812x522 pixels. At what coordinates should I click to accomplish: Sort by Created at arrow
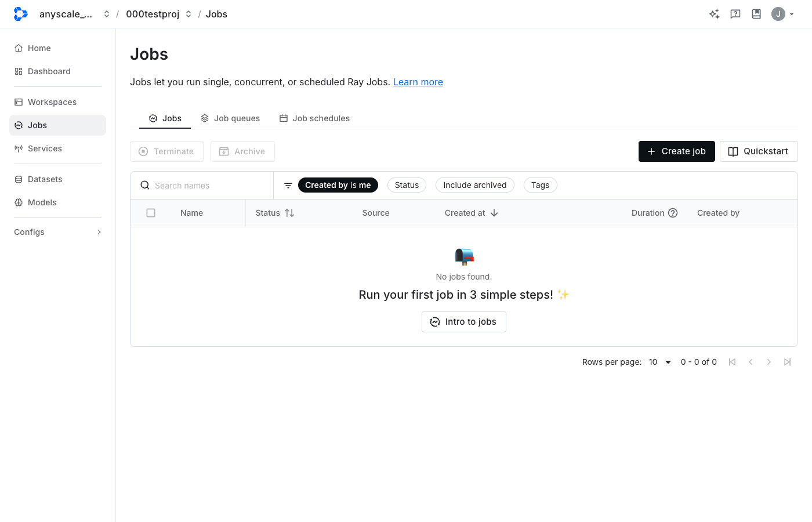pos(494,213)
